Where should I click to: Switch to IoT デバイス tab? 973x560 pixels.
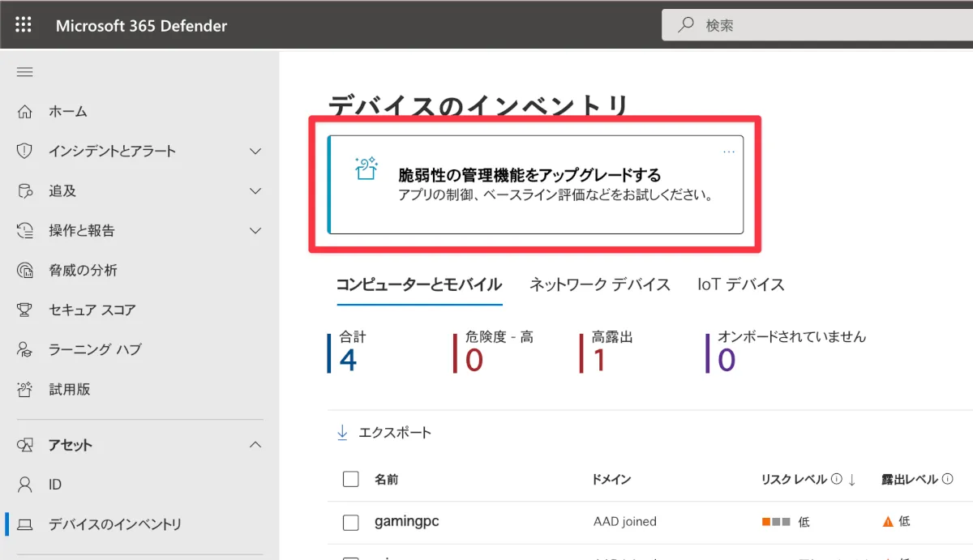tap(740, 284)
